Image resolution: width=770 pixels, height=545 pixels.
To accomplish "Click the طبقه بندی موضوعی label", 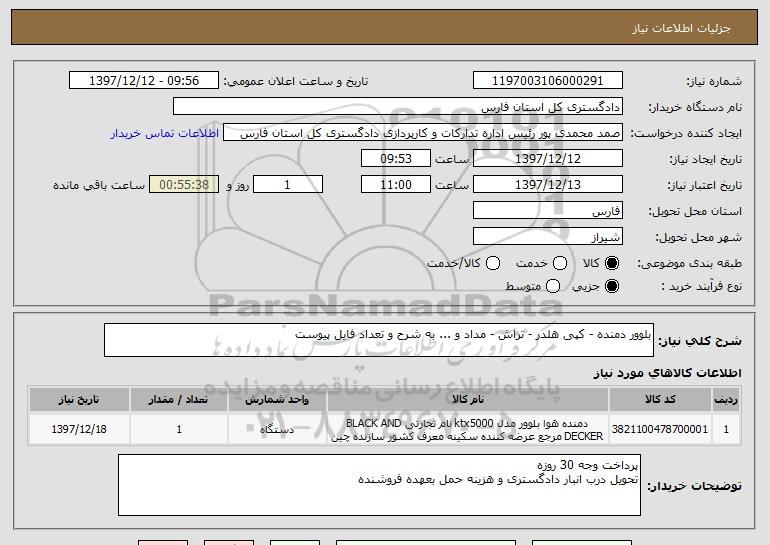I will coord(689,264).
